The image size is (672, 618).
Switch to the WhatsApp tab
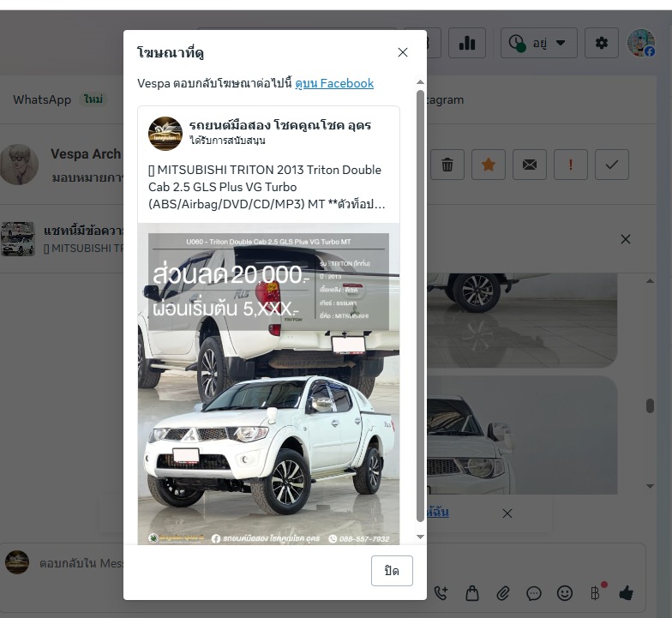click(42, 99)
